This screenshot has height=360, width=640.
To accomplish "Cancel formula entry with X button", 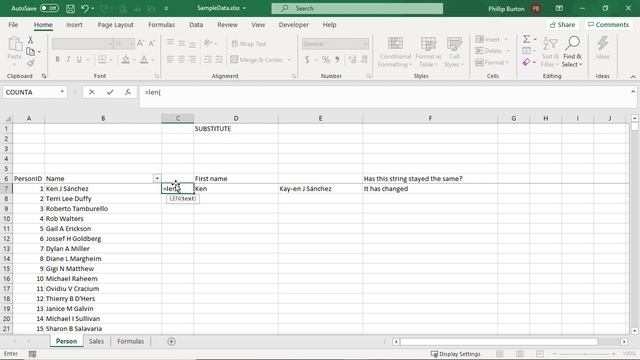I will click(x=92, y=92).
